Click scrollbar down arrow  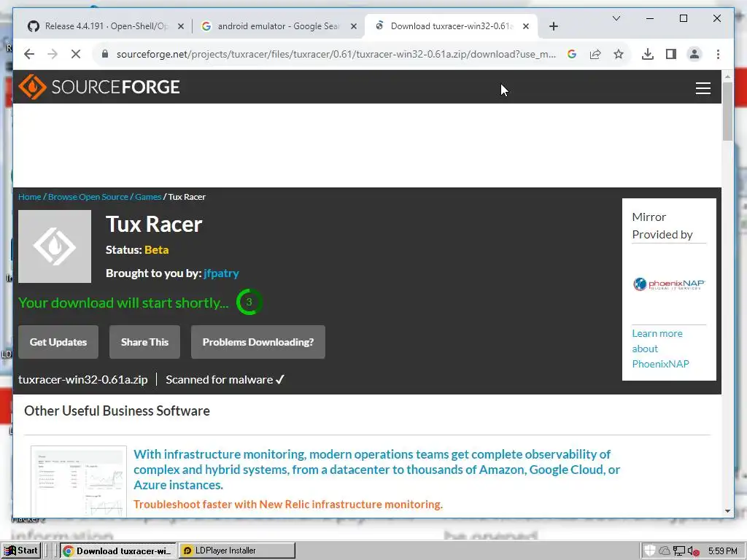pyautogui.click(x=727, y=511)
